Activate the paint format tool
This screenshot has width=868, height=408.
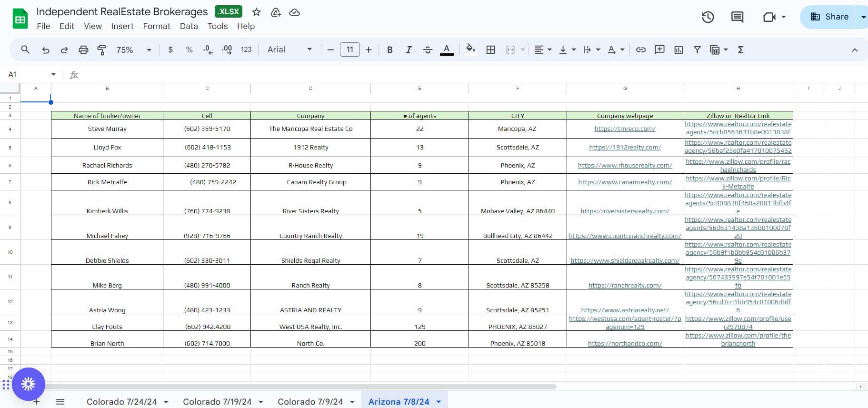(101, 50)
